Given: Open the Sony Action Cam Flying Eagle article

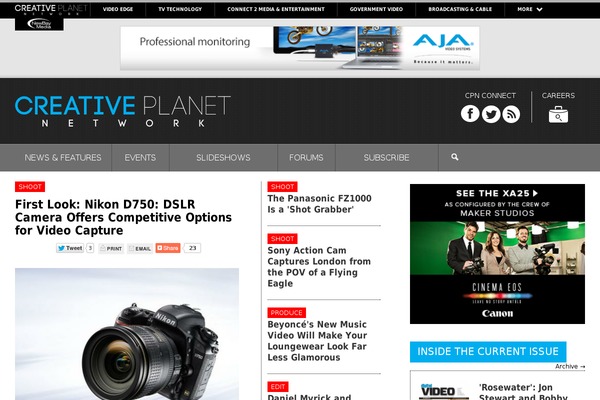Looking at the screenshot, I should pos(319,267).
